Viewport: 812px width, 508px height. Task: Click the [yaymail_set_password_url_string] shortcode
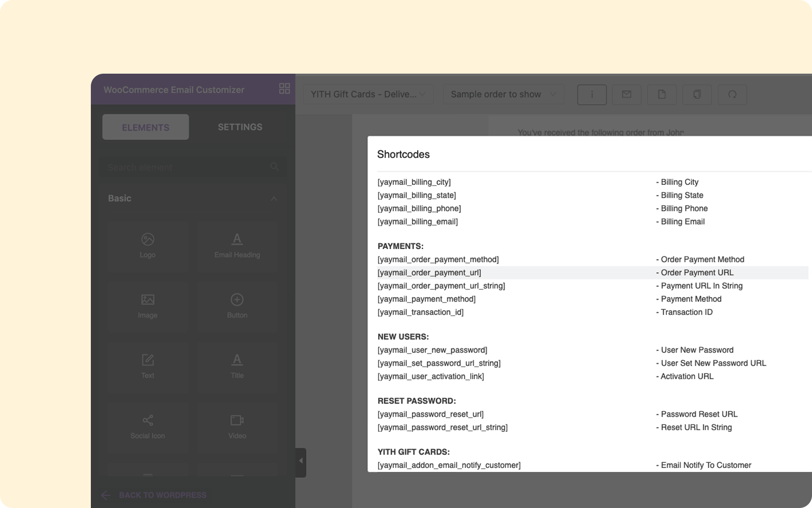(439, 363)
